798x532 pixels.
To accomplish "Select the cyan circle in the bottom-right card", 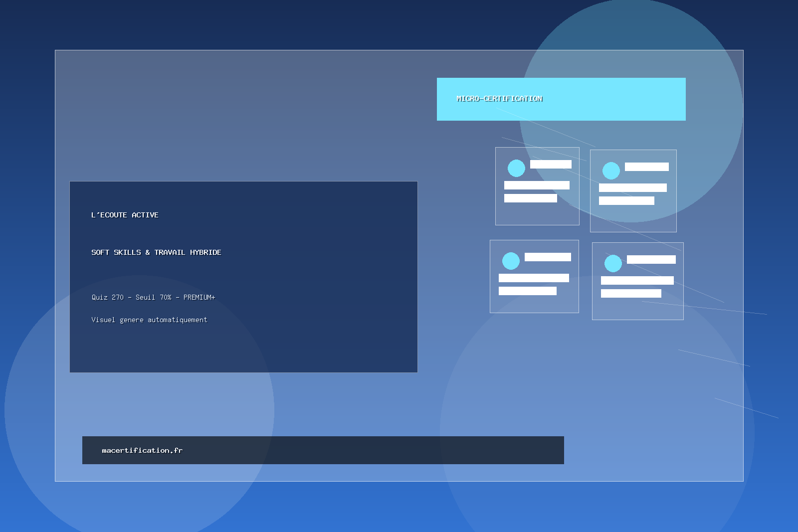I will [x=613, y=263].
